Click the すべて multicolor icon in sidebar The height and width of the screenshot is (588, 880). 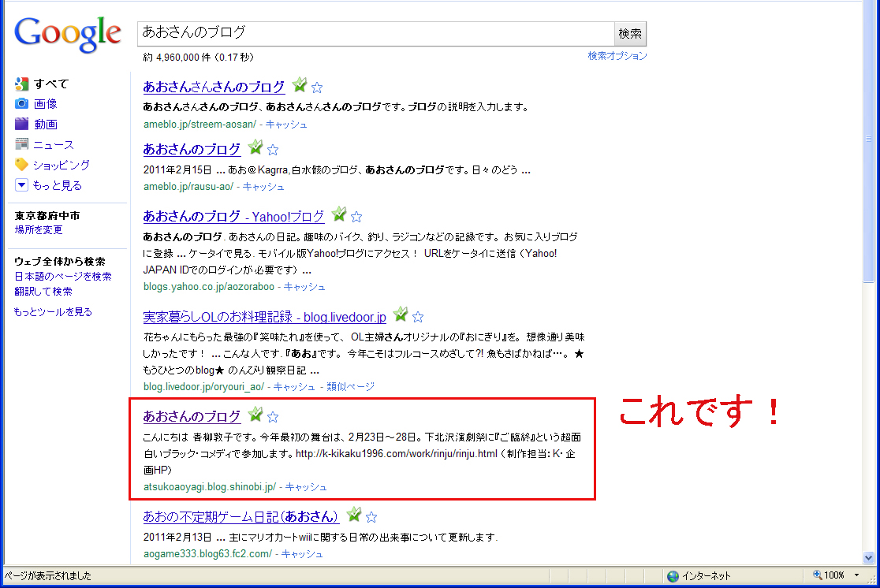point(21,84)
